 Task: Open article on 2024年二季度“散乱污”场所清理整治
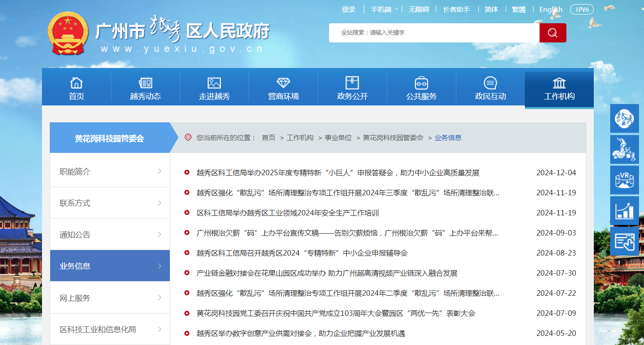pos(348,293)
